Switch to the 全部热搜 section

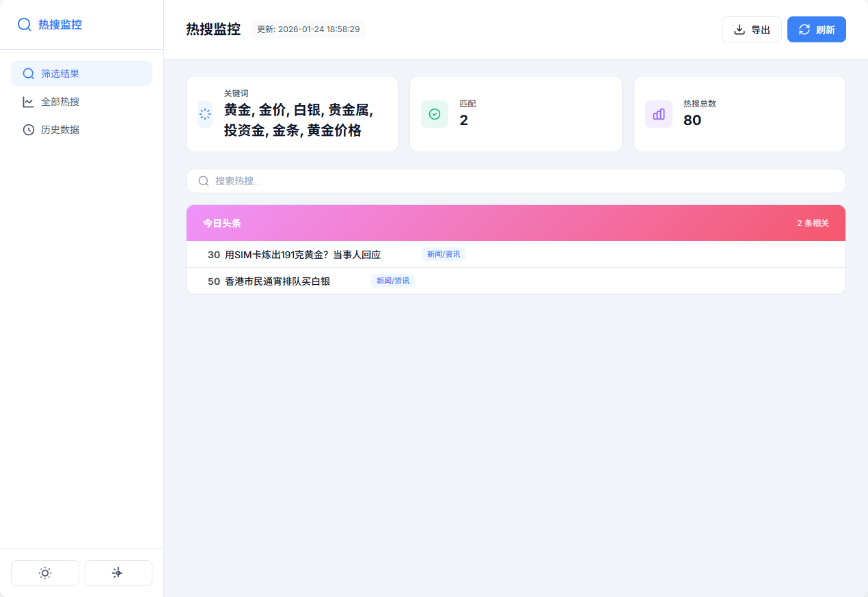coord(62,101)
